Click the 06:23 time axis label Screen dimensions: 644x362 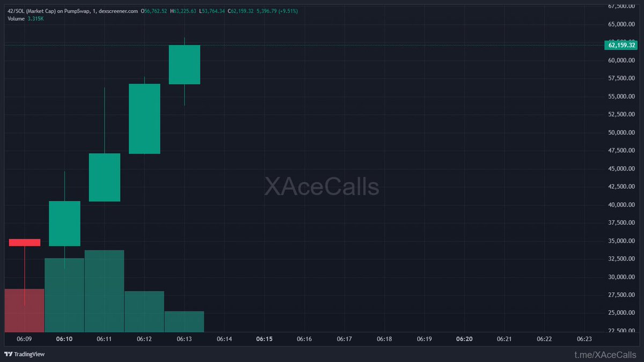(x=584, y=339)
